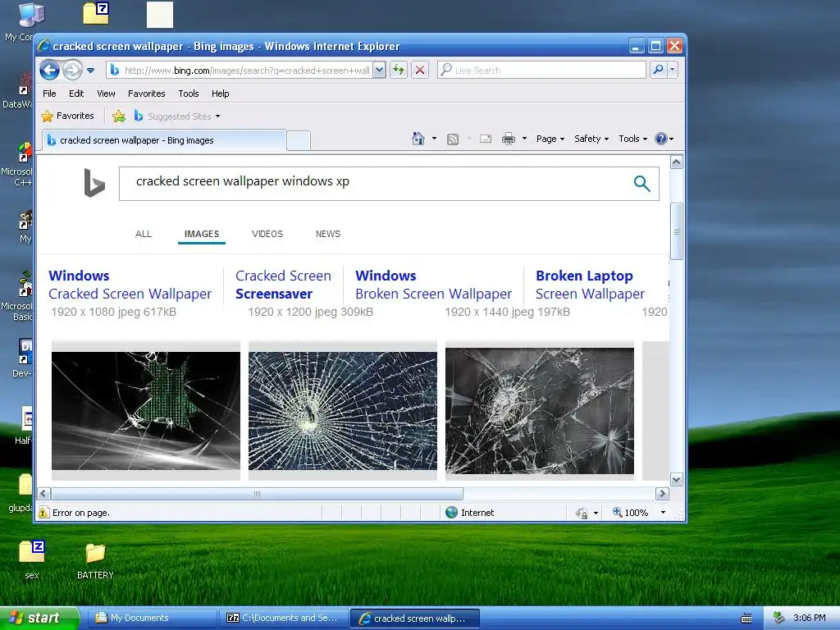Open the Suggested Sites dropdown
Viewport: 840px width, 630px height.
tap(177, 116)
